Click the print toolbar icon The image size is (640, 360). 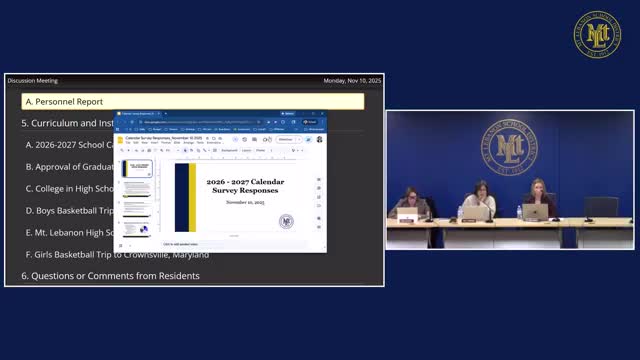[149, 150]
